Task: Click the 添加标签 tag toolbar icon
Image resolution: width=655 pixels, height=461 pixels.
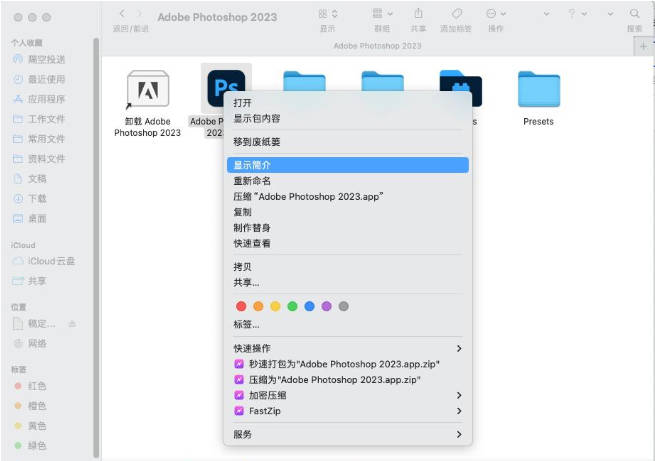Action: 456,14
